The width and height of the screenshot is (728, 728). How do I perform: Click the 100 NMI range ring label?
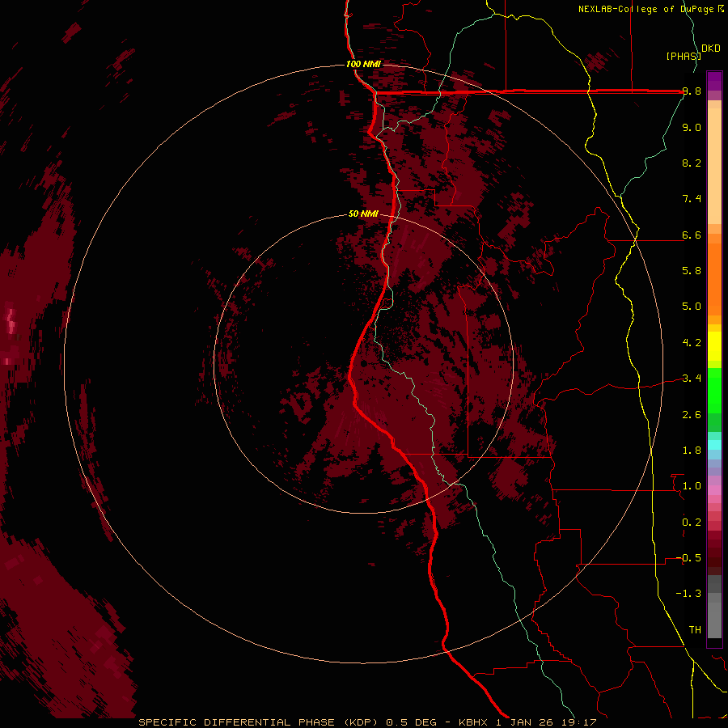pyautogui.click(x=363, y=64)
